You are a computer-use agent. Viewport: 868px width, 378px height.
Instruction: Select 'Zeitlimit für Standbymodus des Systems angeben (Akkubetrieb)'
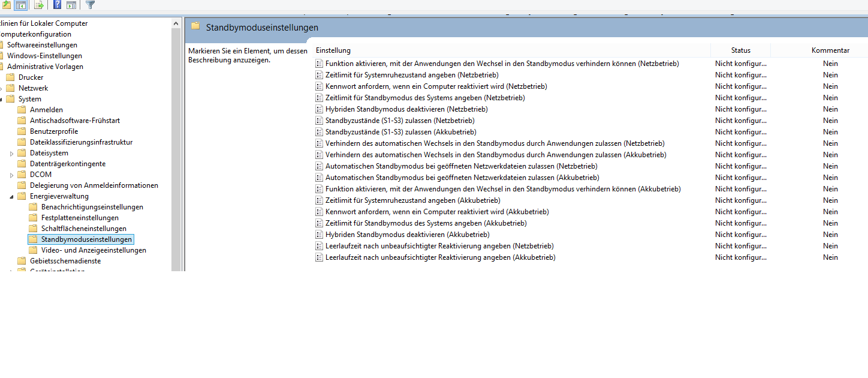coord(426,223)
